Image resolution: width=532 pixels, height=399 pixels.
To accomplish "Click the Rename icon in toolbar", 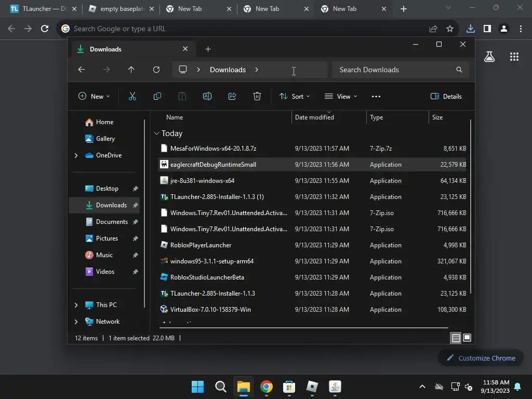I will pyautogui.click(x=207, y=96).
